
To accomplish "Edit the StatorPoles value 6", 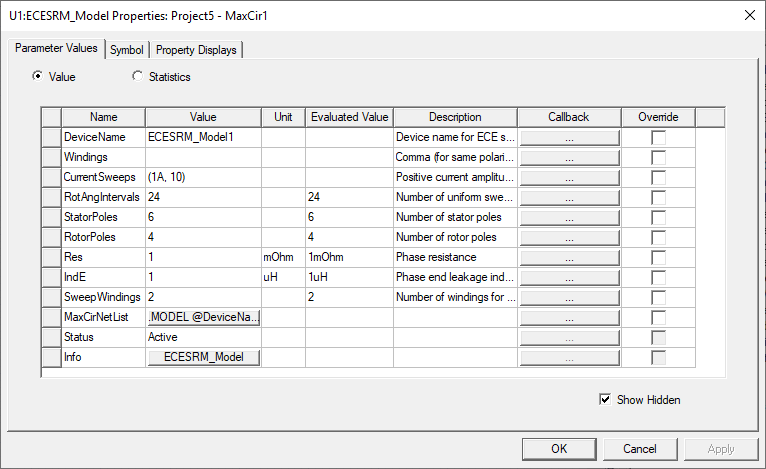I will click(203, 217).
